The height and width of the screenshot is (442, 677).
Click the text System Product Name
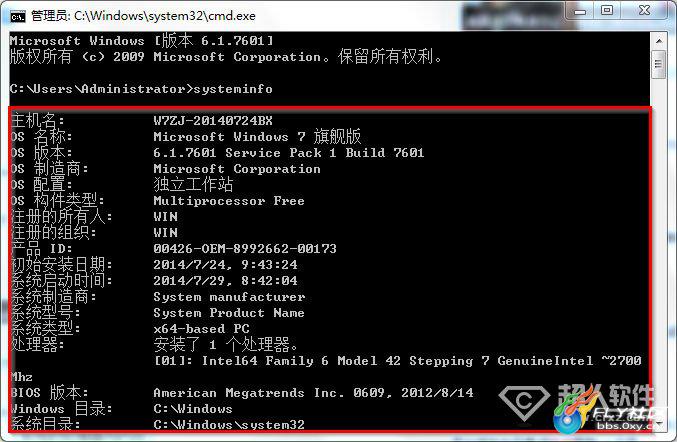(x=229, y=313)
